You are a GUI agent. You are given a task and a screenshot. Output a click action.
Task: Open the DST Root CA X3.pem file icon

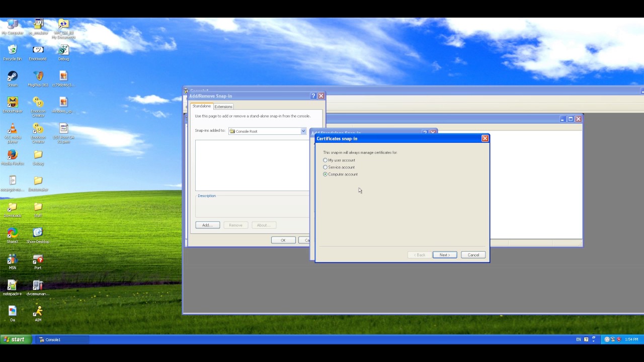pos(63,133)
